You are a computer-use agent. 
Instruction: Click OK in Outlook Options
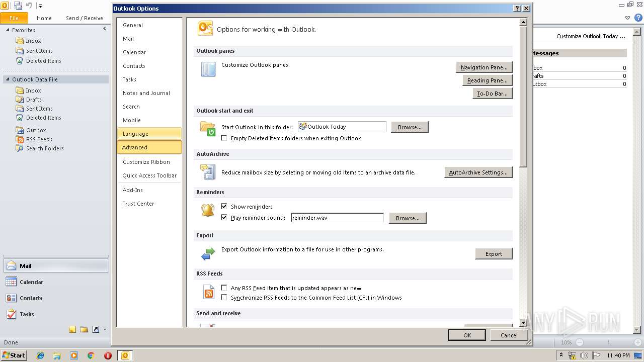tap(467, 335)
